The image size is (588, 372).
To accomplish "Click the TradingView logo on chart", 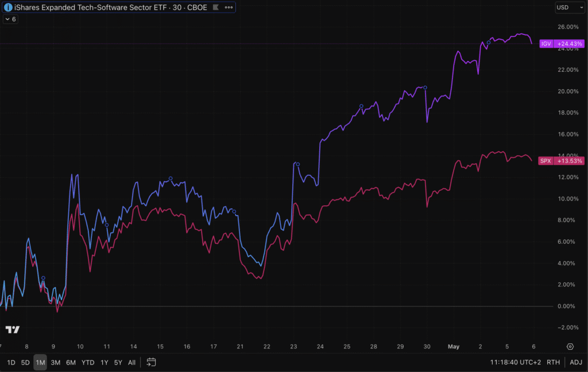I will (x=13, y=329).
